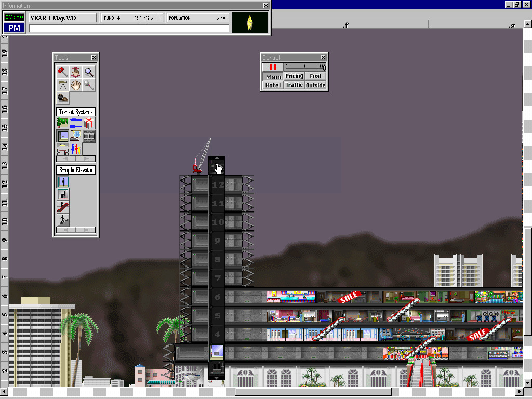Click the gold star rating display
The height and width of the screenshot is (399, 532).
[x=250, y=23]
